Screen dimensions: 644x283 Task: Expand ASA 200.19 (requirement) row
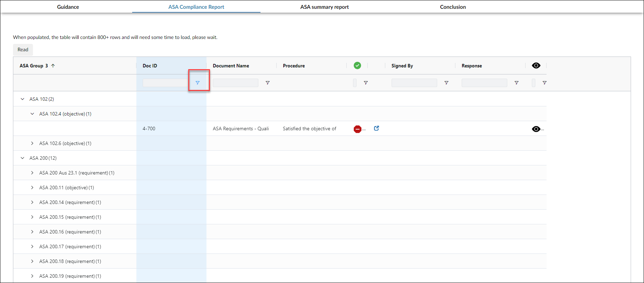32,276
